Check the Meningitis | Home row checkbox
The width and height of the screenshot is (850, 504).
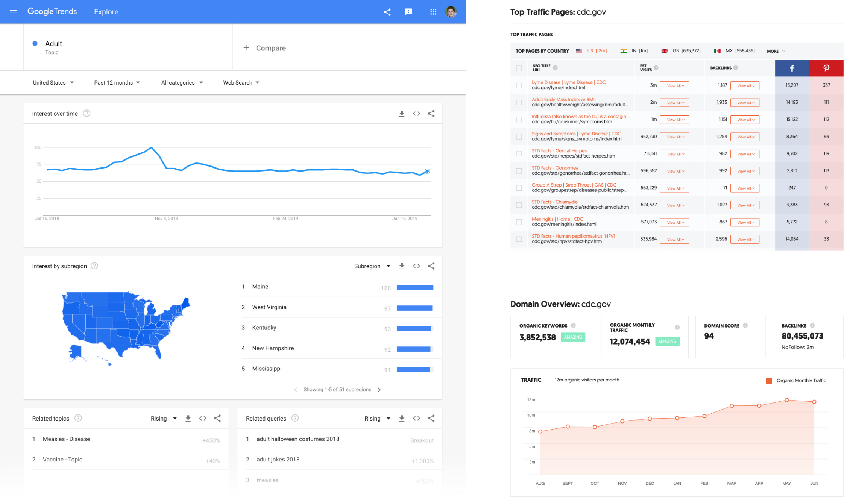coord(519,222)
